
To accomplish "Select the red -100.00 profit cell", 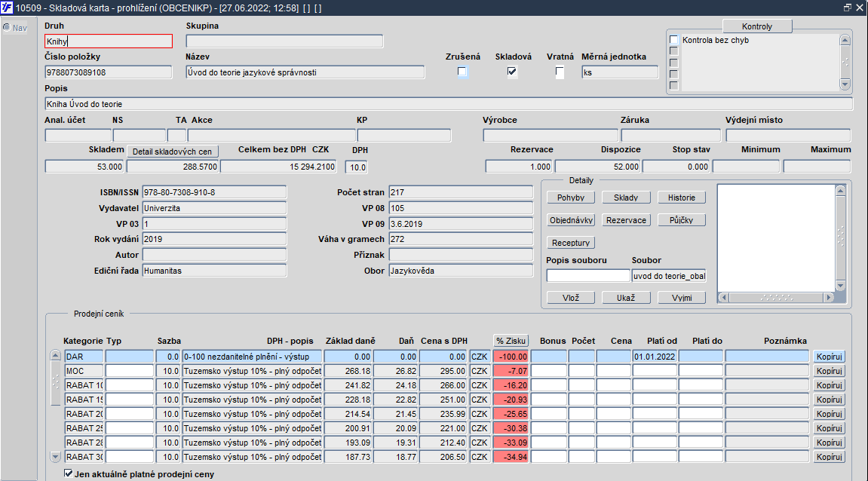I will pyautogui.click(x=511, y=357).
